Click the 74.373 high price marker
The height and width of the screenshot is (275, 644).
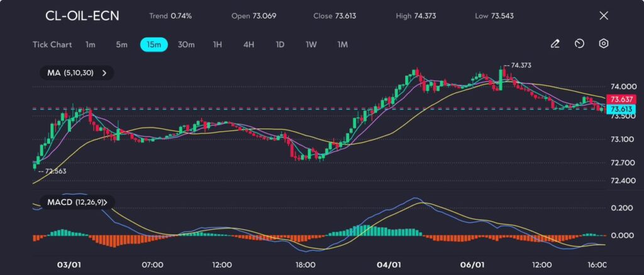point(519,65)
